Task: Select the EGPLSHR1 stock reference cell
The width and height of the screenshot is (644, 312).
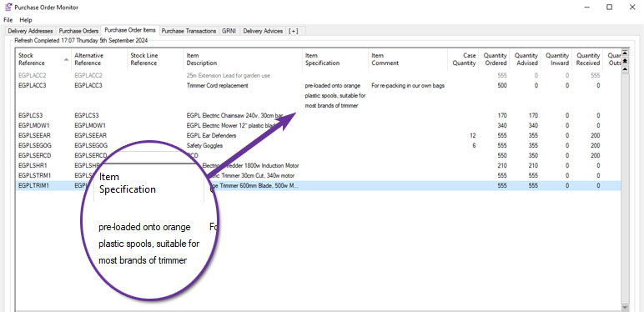Action: point(33,165)
